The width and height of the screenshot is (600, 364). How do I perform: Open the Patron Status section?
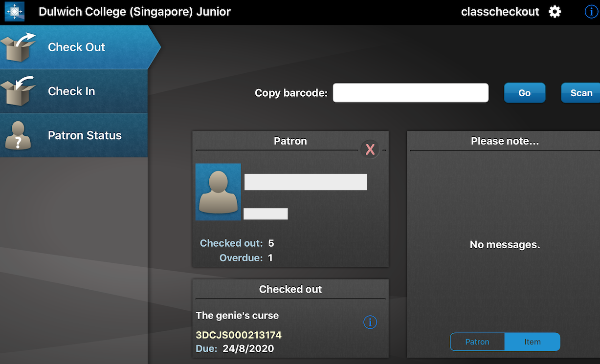pyautogui.click(x=74, y=135)
